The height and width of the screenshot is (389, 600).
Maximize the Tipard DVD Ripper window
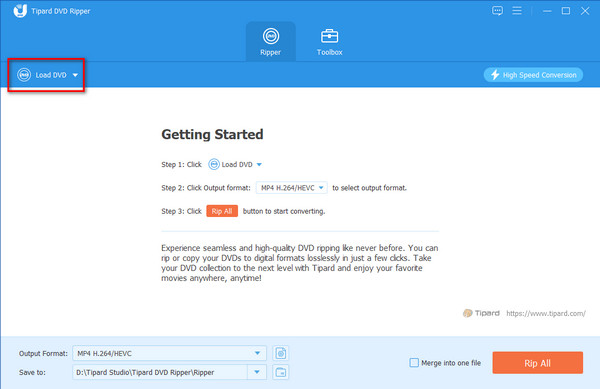pos(566,11)
